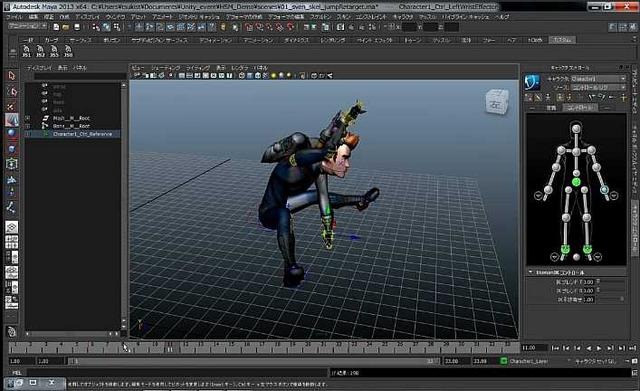This screenshot has width=640, height=391.
Task: Select the Soft Modification tool
Action: [x=11, y=180]
